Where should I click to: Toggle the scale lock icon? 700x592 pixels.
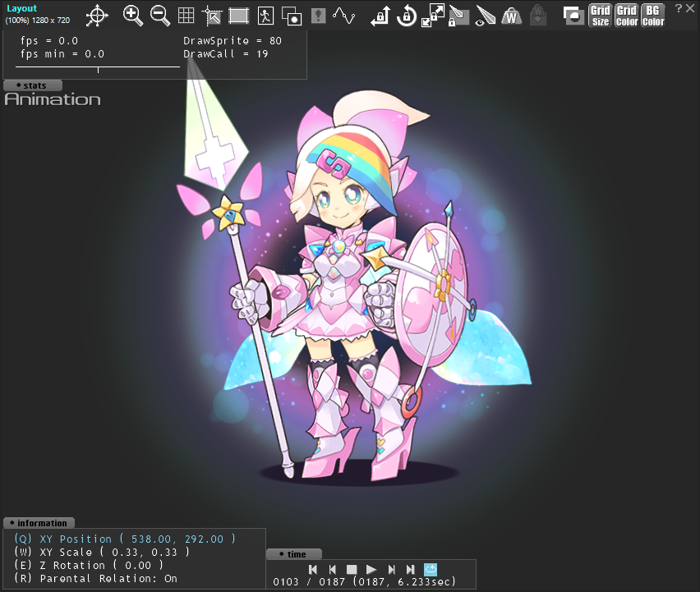(433, 16)
